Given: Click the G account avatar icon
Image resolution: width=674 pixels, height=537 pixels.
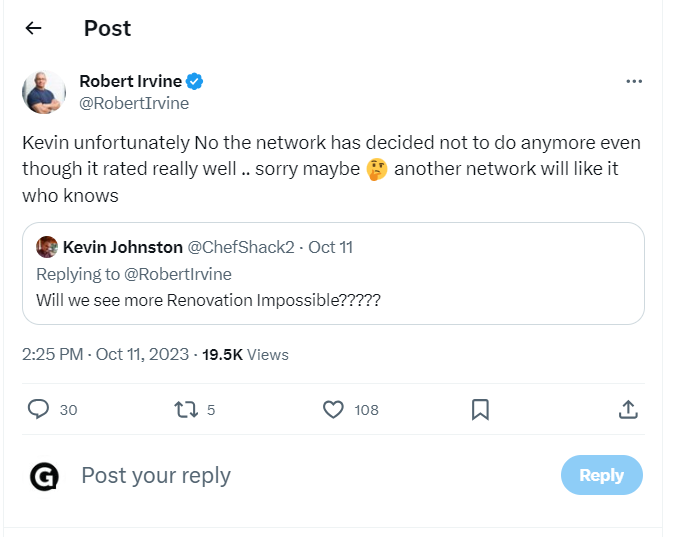Looking at the screenshot, I should [x=44, y=476].
